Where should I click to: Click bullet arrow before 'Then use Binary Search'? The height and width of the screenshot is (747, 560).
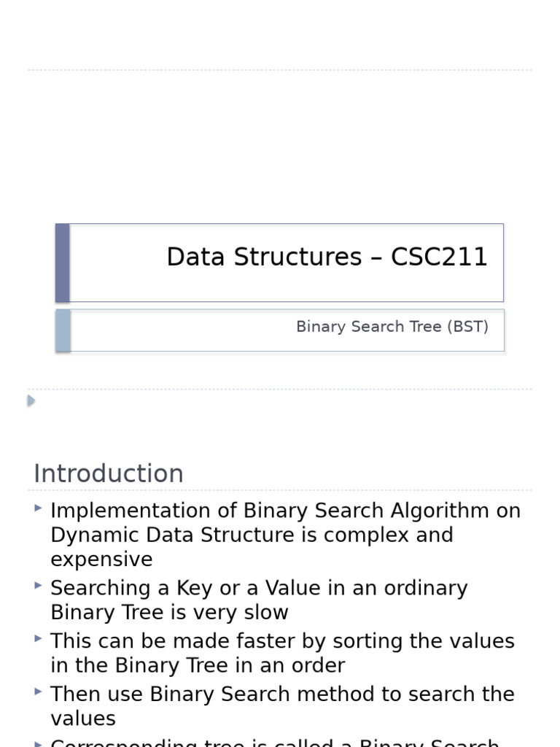point(38,691)
